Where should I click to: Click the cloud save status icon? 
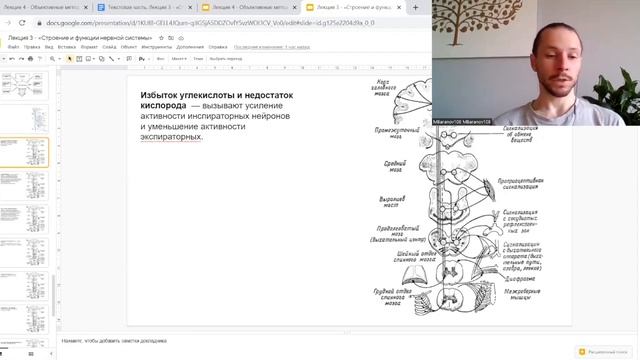181,38
